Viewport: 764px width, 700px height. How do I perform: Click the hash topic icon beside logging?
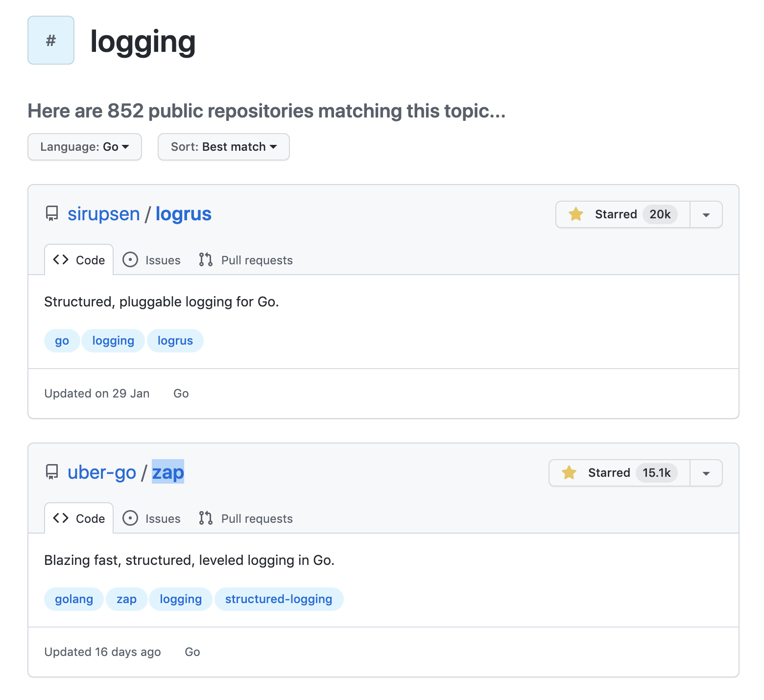[x=51, y=40]
